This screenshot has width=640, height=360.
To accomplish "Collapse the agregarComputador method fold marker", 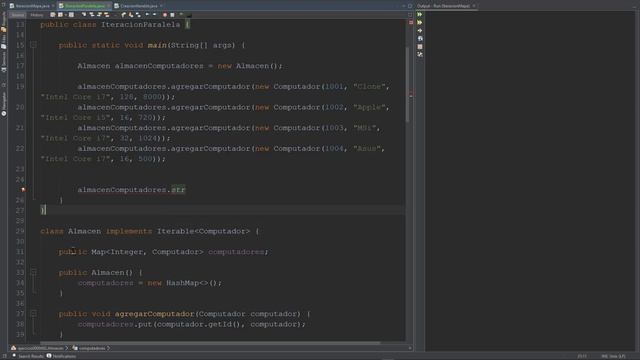I will tap(33, 313).
